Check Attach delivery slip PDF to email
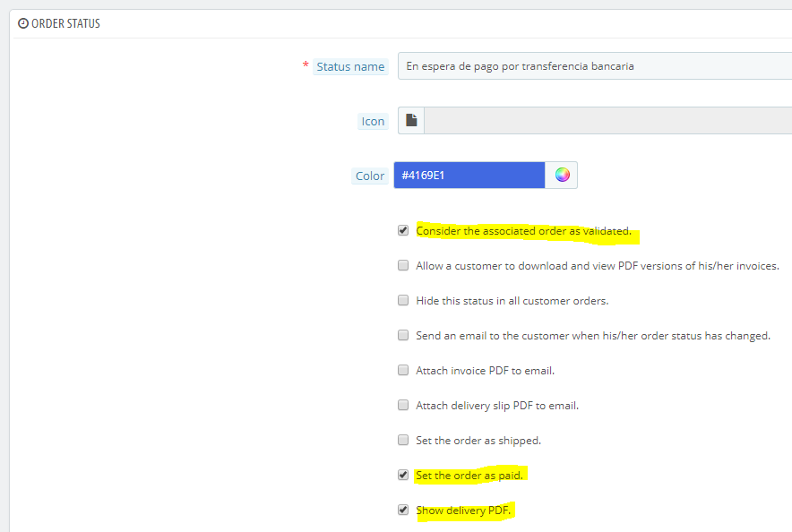 tap(403, 405)
